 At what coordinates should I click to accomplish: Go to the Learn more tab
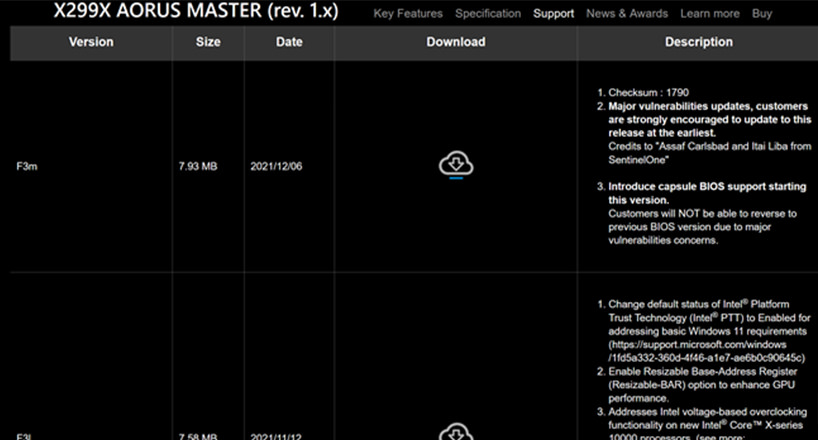coord(709,14)
